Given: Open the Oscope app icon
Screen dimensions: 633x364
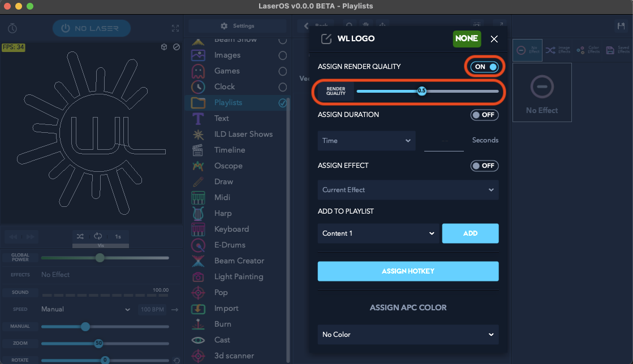Looking at the screenshot, I should pos(198,166).
